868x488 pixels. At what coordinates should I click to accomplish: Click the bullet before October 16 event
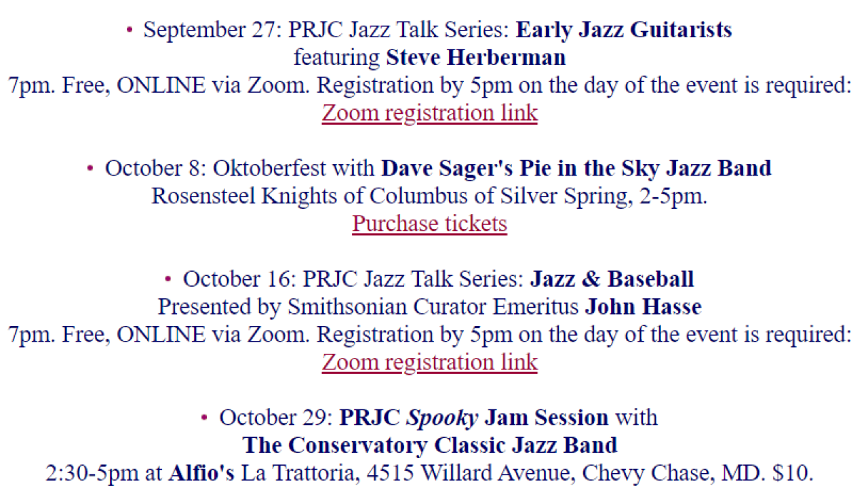[x=168, y=279]
